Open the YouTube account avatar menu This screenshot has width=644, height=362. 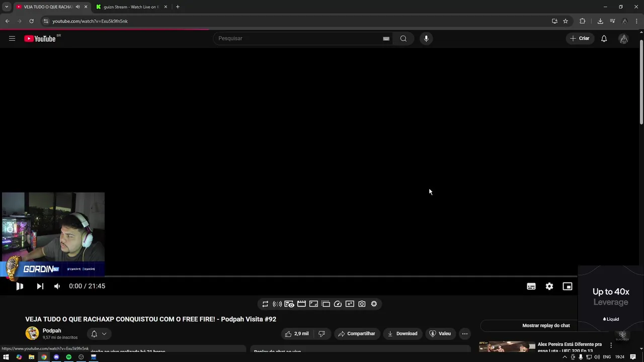[623, 39]
